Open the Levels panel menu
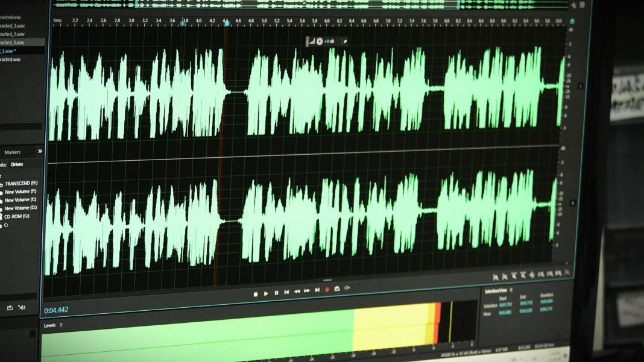This screenshot has width=644, height=362. [x=61, y=325]
